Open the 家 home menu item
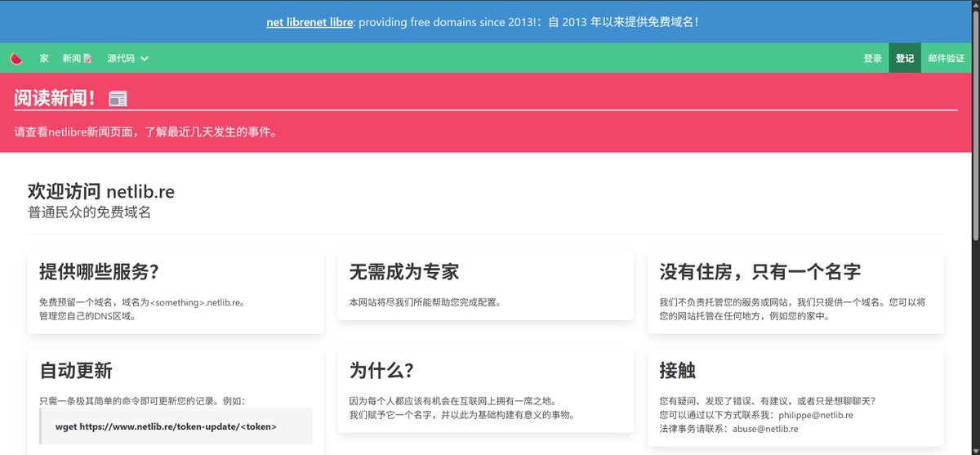Viewport: 980px width, 455px height. click(x=44, y=58)
